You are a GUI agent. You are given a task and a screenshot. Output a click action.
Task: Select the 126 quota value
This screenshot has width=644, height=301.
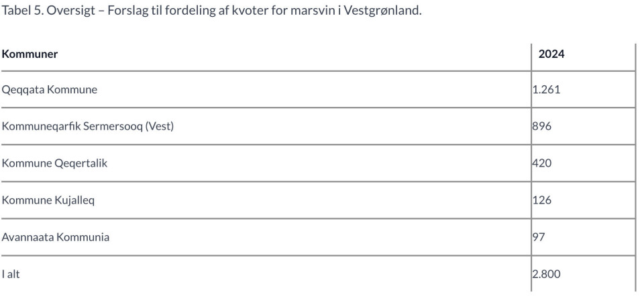point(542,200)
